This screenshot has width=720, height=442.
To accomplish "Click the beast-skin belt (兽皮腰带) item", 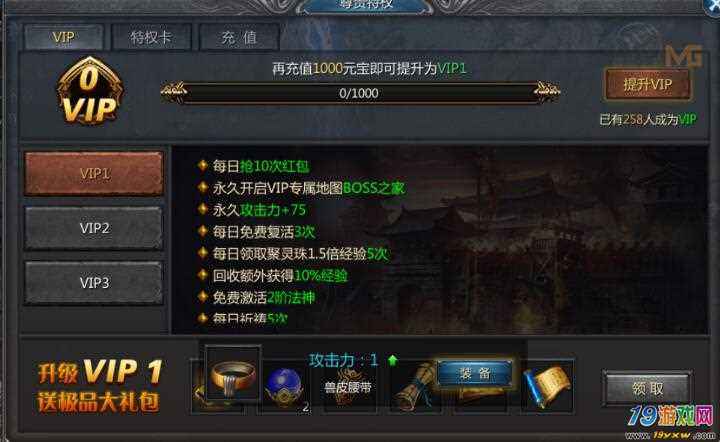I will coord(348,388).
